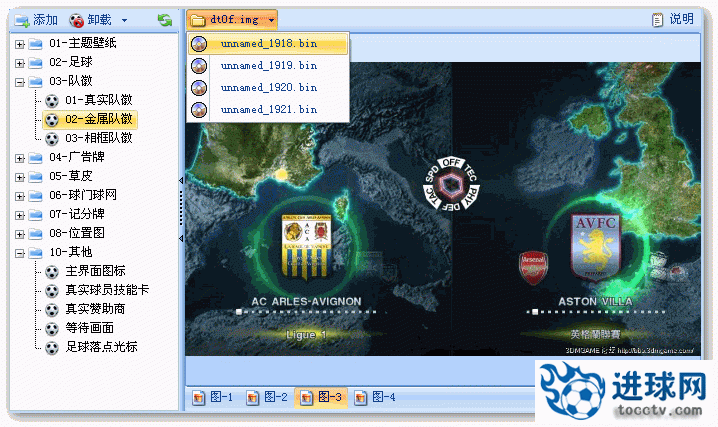
Task: Click the upper splitter collapse arrow
Action: pyautogui.click(x=181, y=181)
